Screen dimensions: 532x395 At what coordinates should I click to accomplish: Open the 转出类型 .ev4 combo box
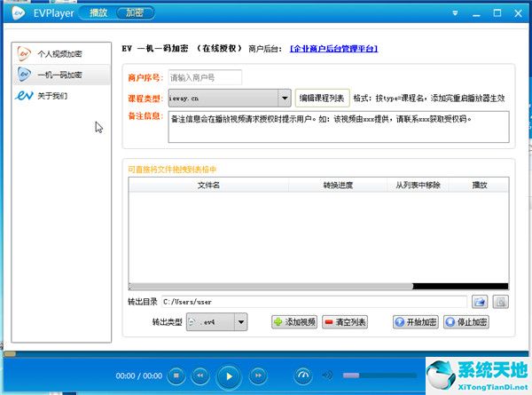point(217,321)
